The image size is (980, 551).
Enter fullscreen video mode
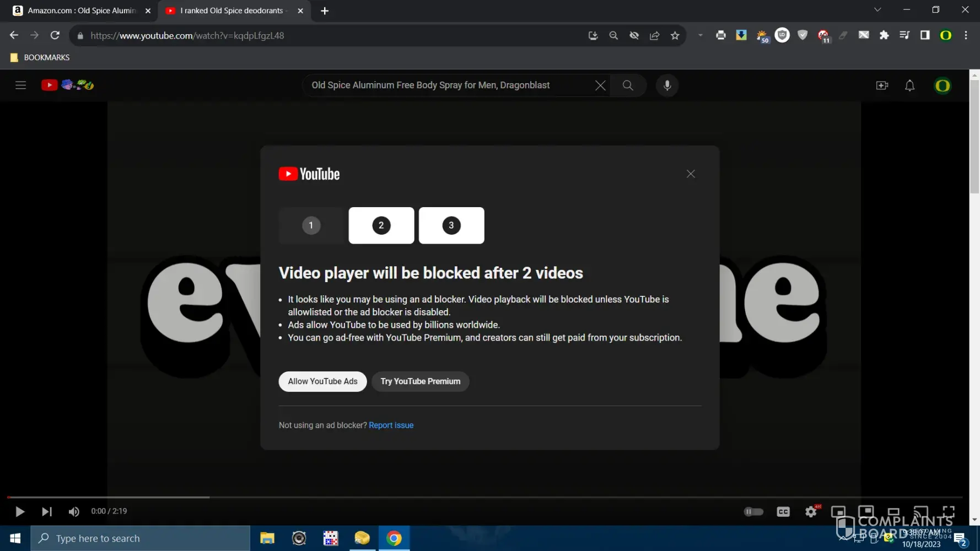(x=948, y=512)
